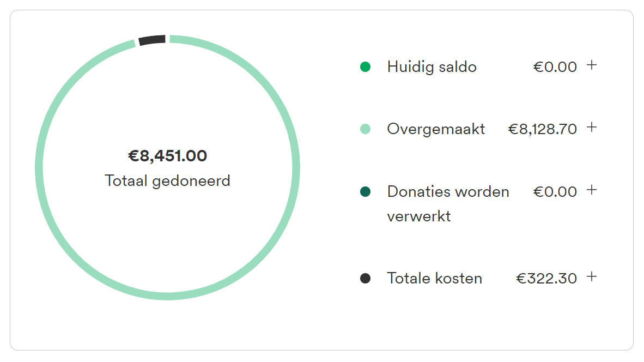
Task: Click the dark costs segment of donut chart
Action: point(152,40)
